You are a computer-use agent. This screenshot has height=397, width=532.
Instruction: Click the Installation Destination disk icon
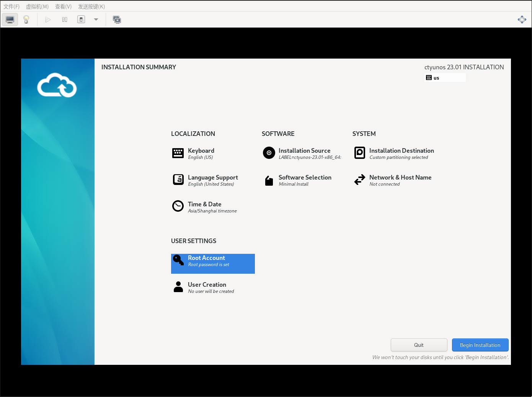click(359, 153)
